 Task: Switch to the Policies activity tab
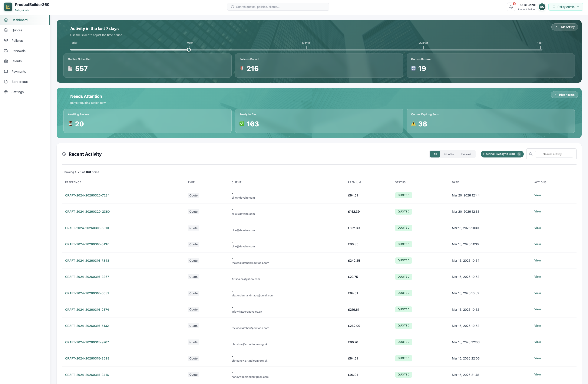(466, 154)
